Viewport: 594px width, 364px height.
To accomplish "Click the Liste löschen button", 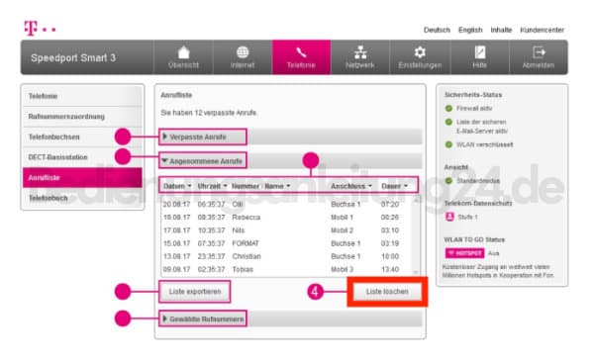I will (387, 292).
